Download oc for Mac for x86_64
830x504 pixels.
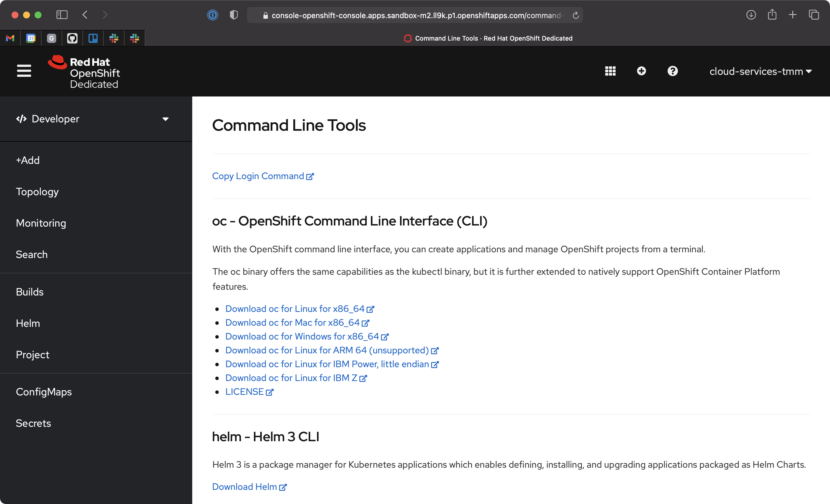(293, 323)
